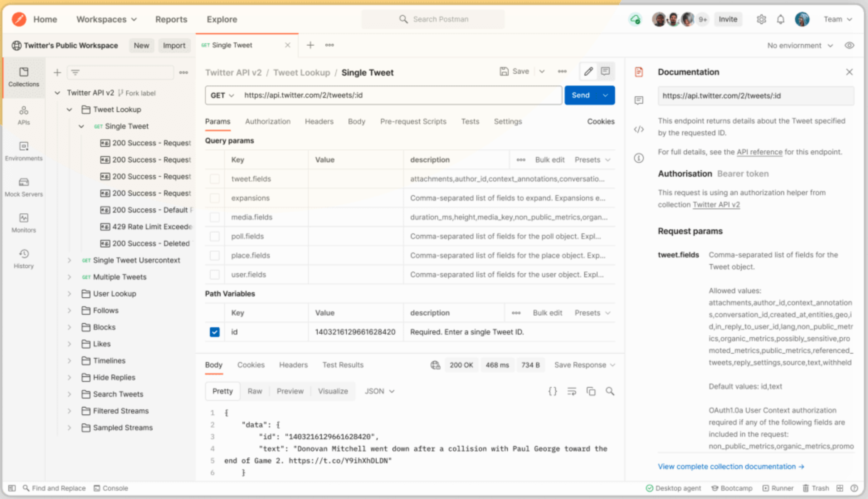Open the Monitors sidebar panel

pos(24,223)
